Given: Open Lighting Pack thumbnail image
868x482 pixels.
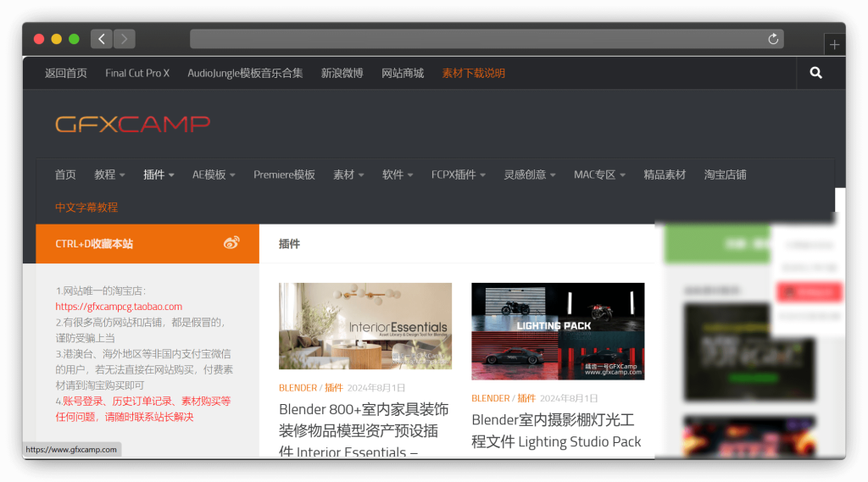Looking at the screenshot, I should coord(558,331).
